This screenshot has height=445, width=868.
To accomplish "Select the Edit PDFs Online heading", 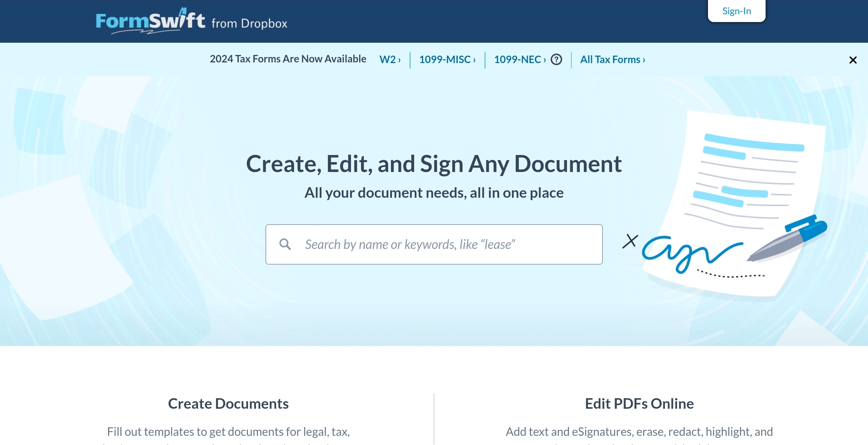I will [x=639, y=404].
